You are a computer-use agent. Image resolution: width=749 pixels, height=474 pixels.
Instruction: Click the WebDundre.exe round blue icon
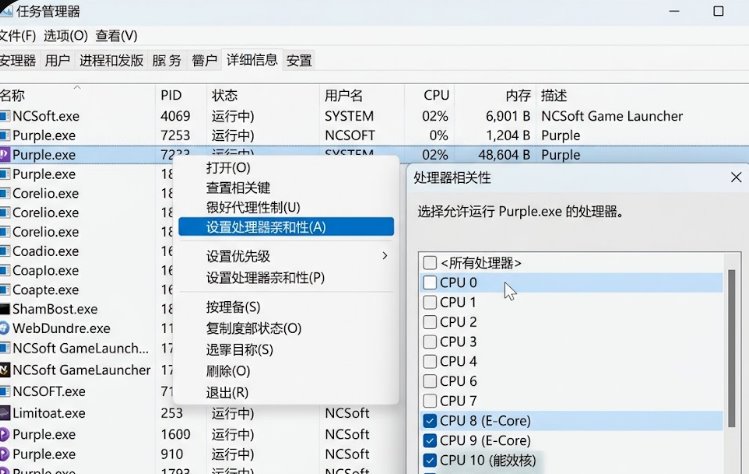point(5,328)
